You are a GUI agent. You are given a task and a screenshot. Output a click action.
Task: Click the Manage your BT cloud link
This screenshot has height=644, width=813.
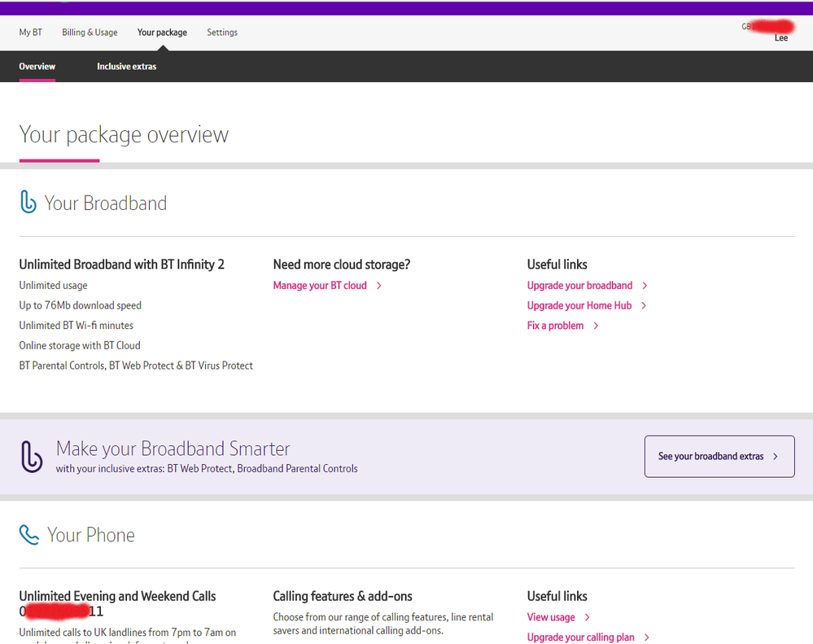tap(320, 285)
